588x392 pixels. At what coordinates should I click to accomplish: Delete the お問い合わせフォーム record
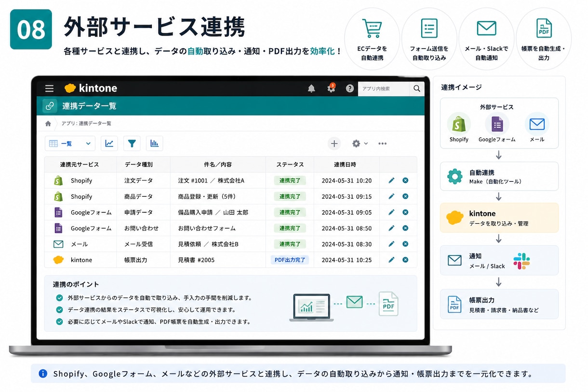405,228
